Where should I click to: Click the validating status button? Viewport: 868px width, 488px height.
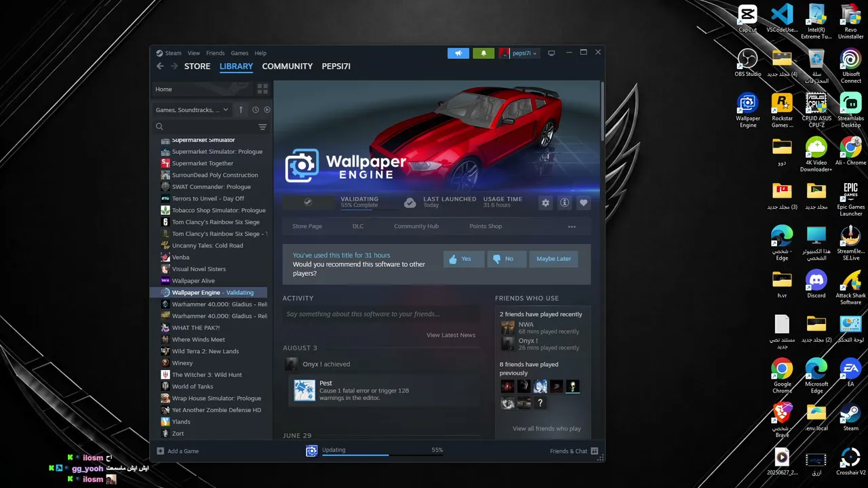click(307, 203)
